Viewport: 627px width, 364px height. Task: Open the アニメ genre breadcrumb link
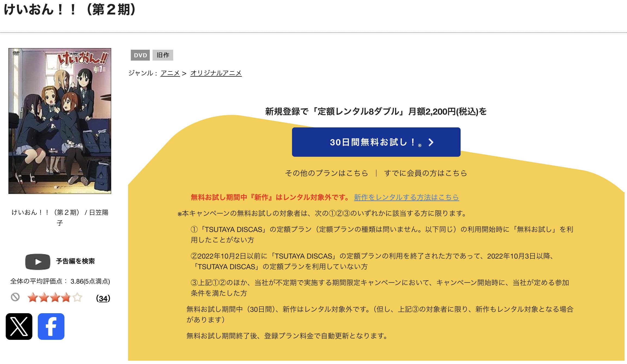pos(170,73)
